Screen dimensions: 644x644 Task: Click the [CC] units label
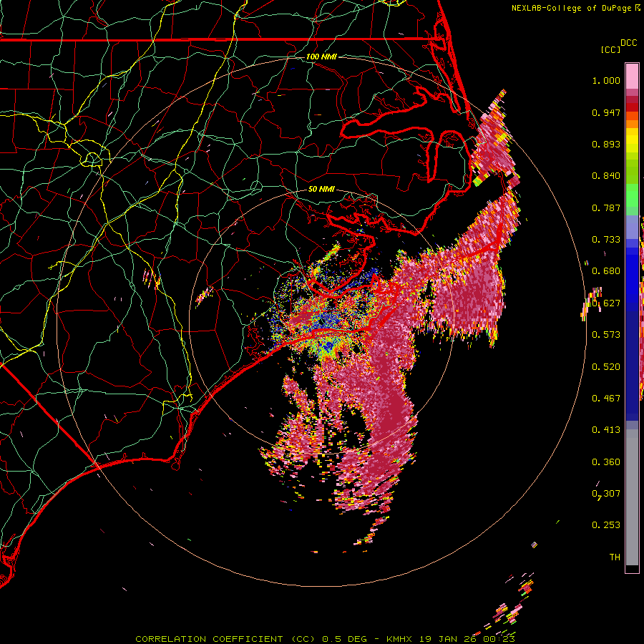(x=610, y=49)
